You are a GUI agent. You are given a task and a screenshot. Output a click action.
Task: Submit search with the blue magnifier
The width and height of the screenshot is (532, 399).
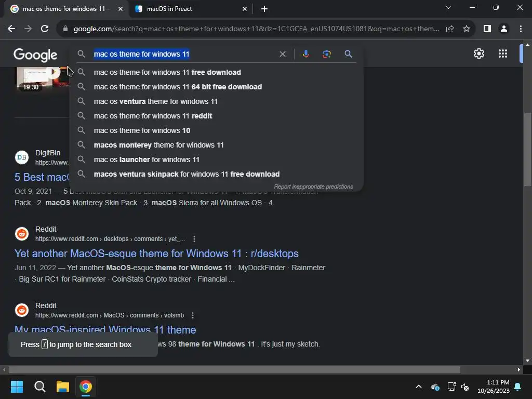pos(348,54)
